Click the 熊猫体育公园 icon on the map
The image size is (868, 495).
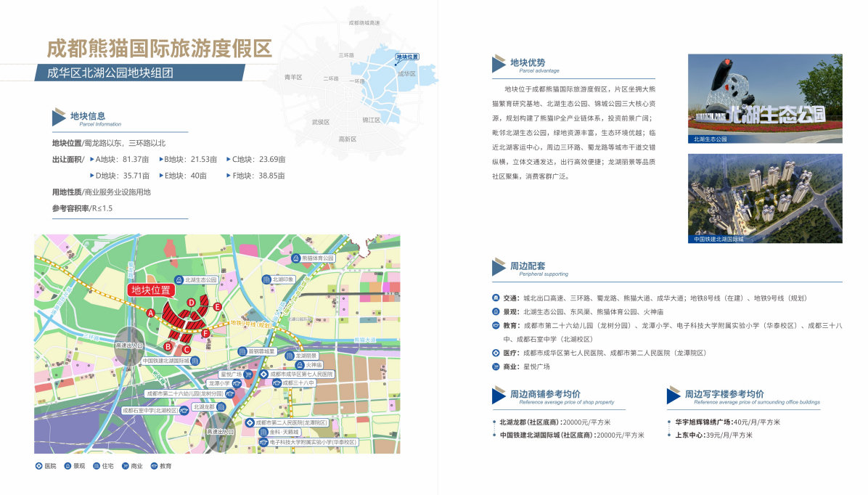tap(296, 258)
